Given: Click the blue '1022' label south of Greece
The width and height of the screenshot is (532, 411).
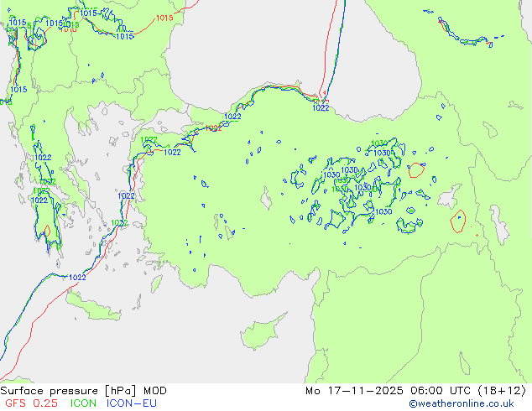Looking at the screenshot, I should [77, 278].
